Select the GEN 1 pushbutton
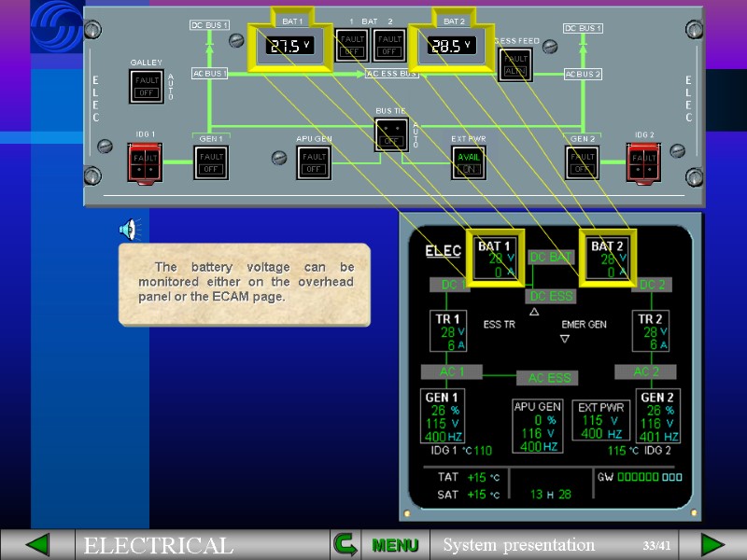The height and width of the screenshot is (560, 747). click(210, 161)
